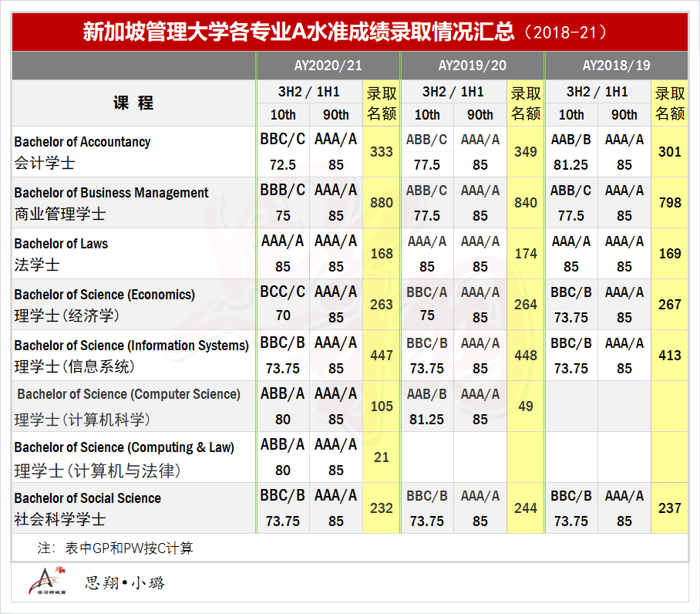This screenshot has height=614, width=700.
Task: Click Accountancy quota 333
Action: click(382, 152)
